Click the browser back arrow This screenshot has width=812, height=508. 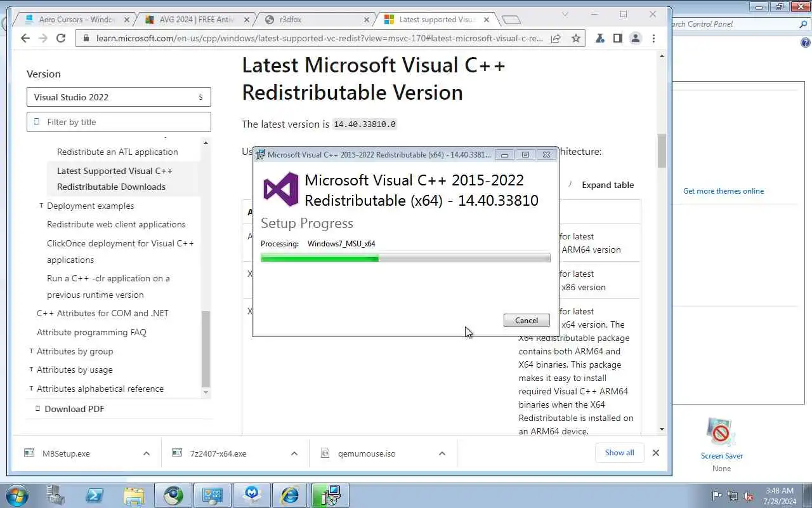(x=25, y=38)
